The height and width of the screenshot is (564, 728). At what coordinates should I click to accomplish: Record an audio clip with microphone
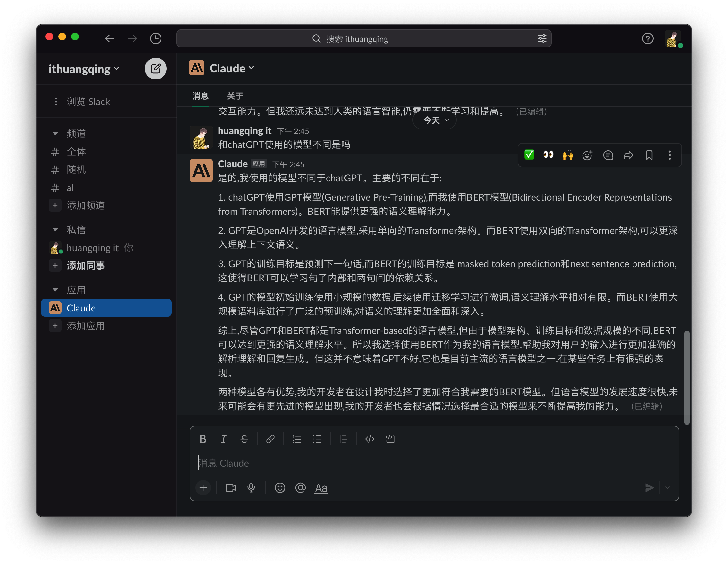[251, 488]
